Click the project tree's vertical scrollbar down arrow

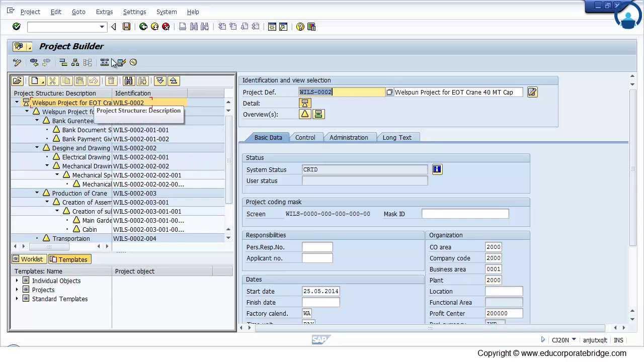pos(228,238)
